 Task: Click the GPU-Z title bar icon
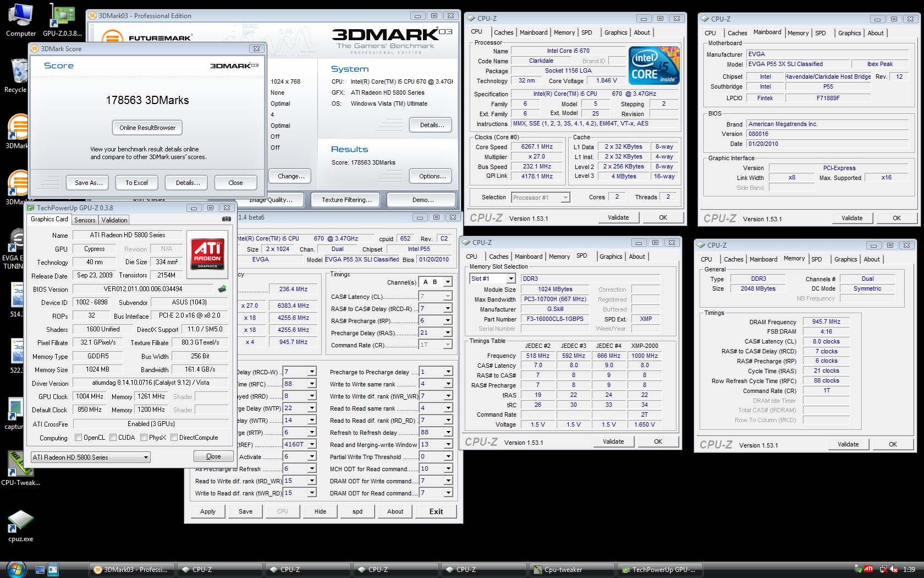[x=31, y=208]
